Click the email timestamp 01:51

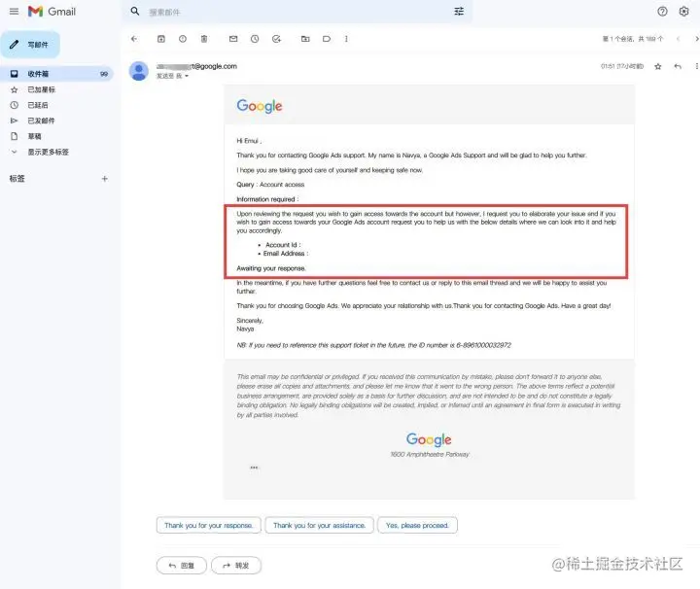click(622, 66)
